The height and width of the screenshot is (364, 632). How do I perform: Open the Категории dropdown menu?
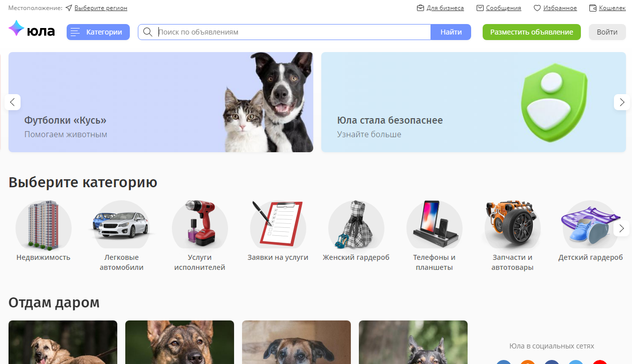pos(98,32)
